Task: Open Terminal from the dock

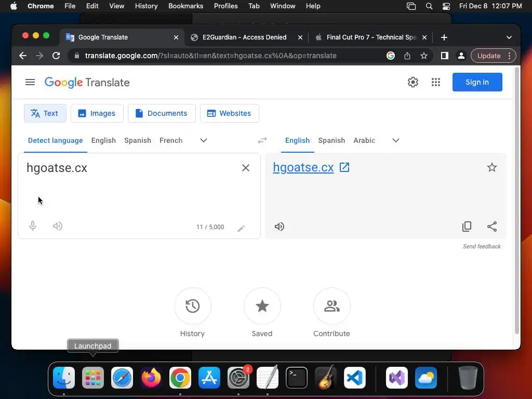Action: pyautogui.click(x=297, y=378)
